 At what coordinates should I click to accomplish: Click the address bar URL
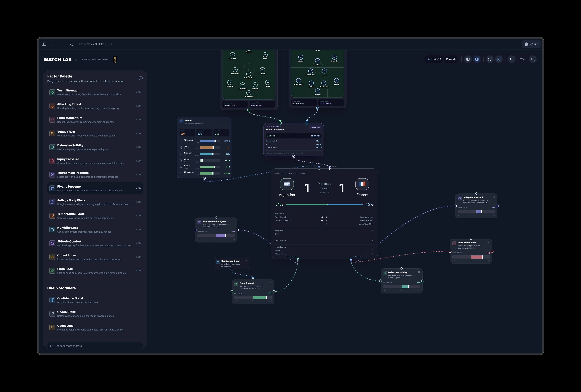point(95,44)
